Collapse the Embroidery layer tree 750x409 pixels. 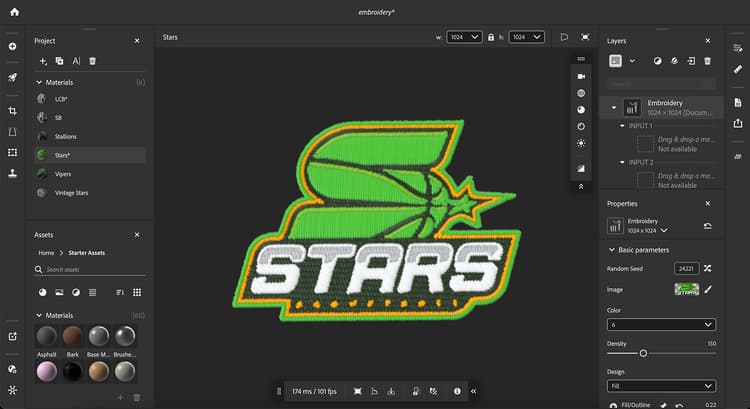pyautogui.click(x=614, y=108)
